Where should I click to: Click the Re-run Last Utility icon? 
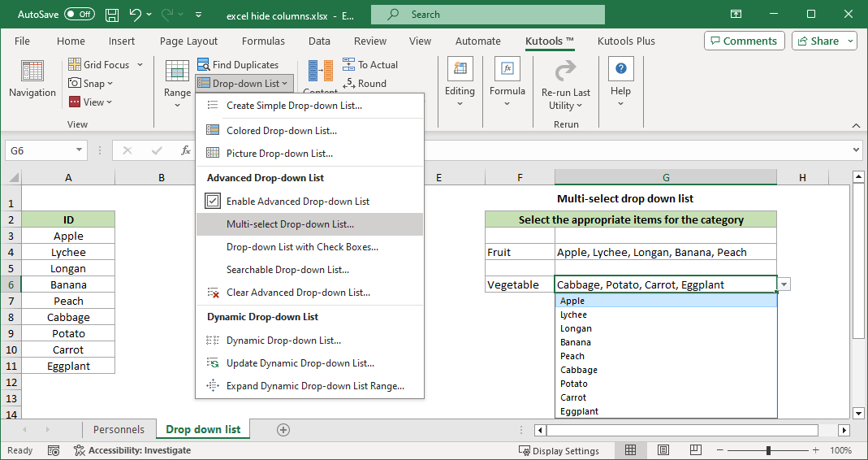click(x=565, y=70)
